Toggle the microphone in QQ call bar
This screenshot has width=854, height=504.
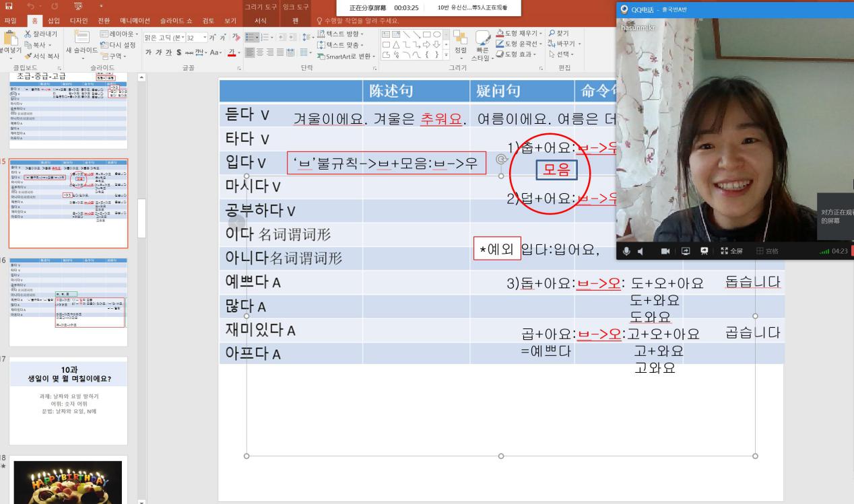click(x=626, y=251)
